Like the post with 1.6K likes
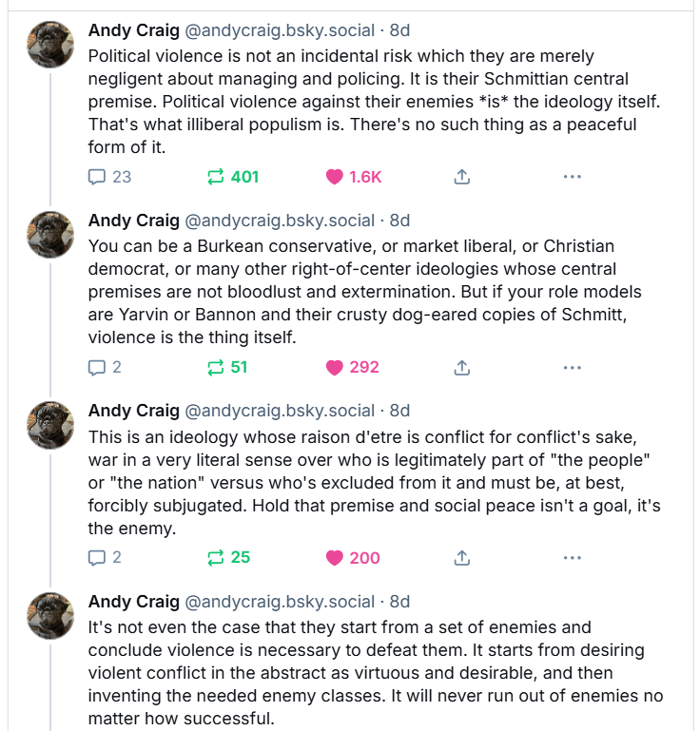The width and height of the screenshot is (700, 731). pyautogui.click(x=354, y=177)
